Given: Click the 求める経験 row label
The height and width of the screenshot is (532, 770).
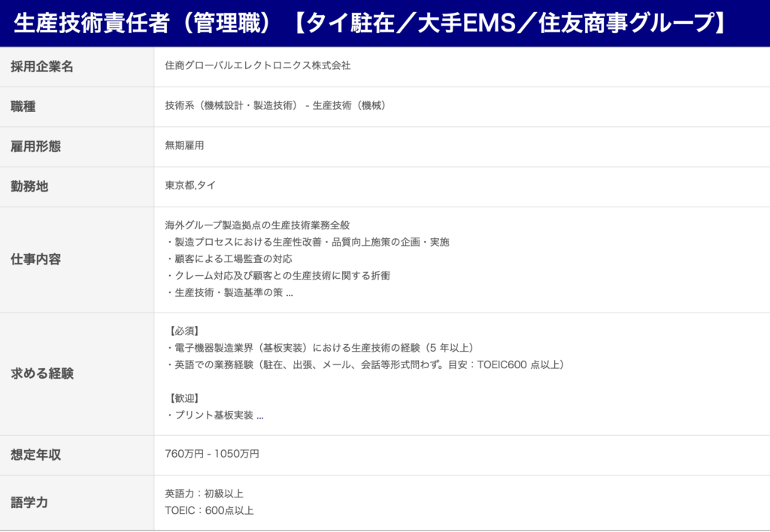Looking at the screenshot, I should pos(42,373).
